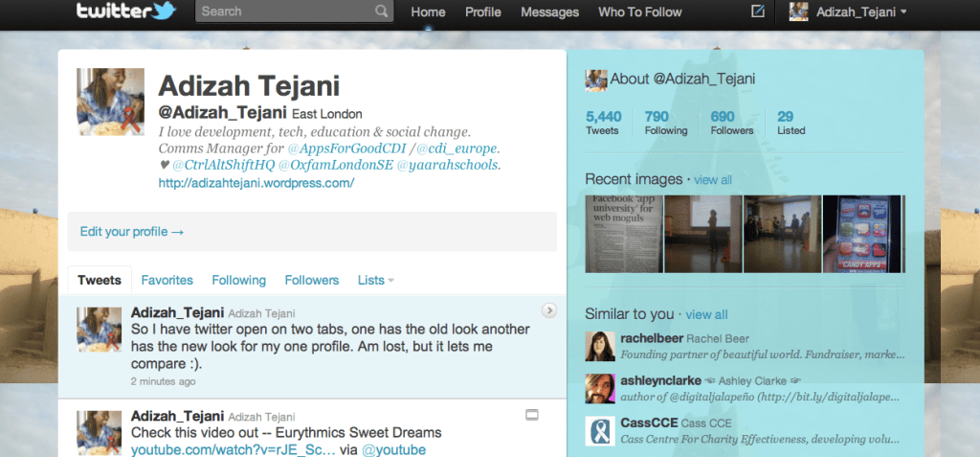Click avatar on Eurythmics tweet
980x457 pixels.
(x=99, y=433)
